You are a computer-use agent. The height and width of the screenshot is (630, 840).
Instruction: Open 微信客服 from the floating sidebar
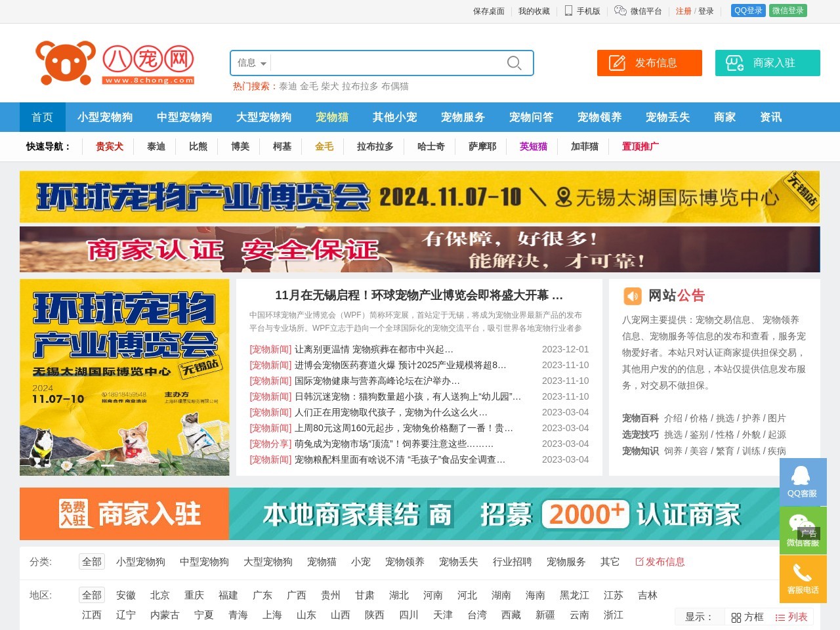803,530
